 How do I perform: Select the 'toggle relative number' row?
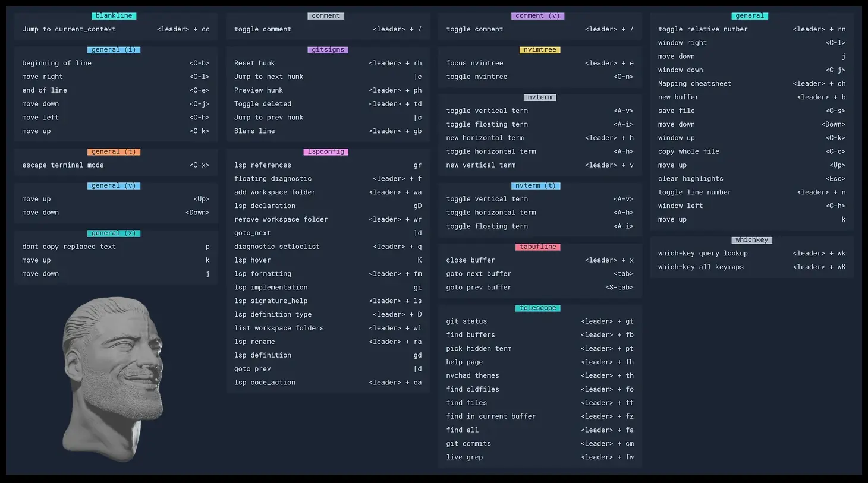[x=751, y=29]
